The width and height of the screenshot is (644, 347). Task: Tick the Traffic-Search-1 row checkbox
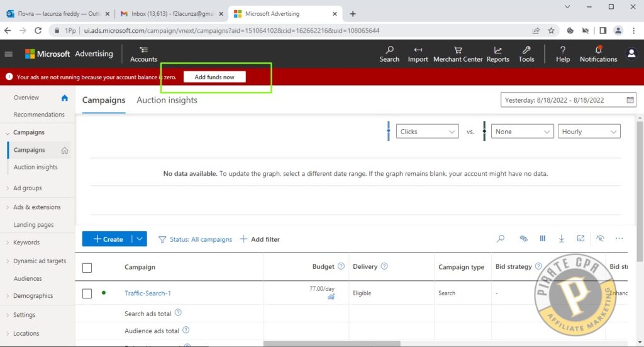[x=87, y=293]
